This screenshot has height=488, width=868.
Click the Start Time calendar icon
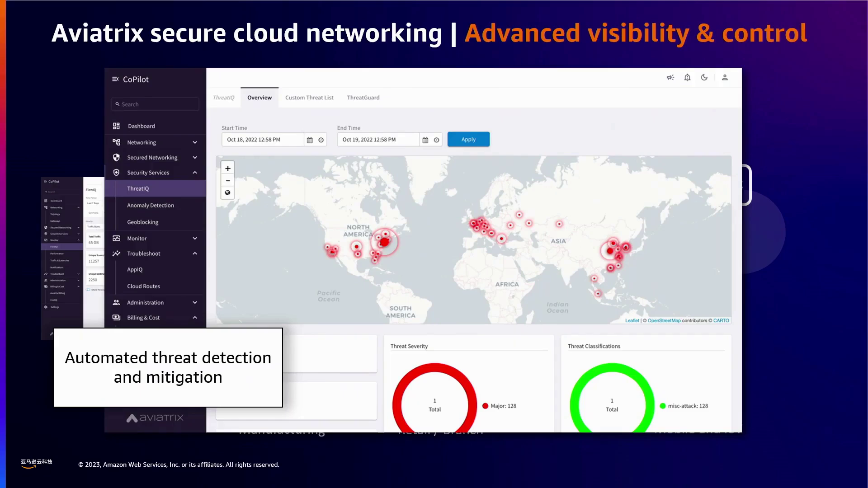pyautogui.click(x=310, y=140)
